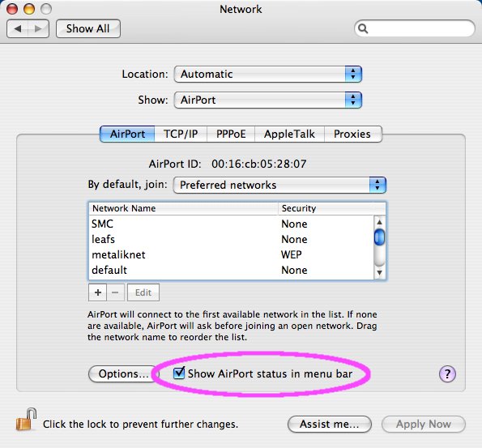The width and height of the screenshot is (482, 448).
Task: Switch to the AppleTalk tab
Action: (289, 134)
